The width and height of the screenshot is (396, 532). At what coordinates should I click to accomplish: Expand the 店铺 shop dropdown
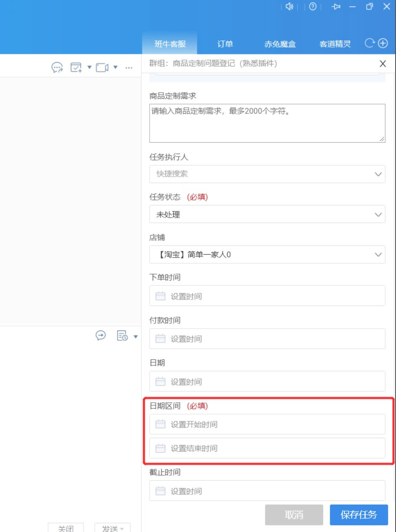378,255
